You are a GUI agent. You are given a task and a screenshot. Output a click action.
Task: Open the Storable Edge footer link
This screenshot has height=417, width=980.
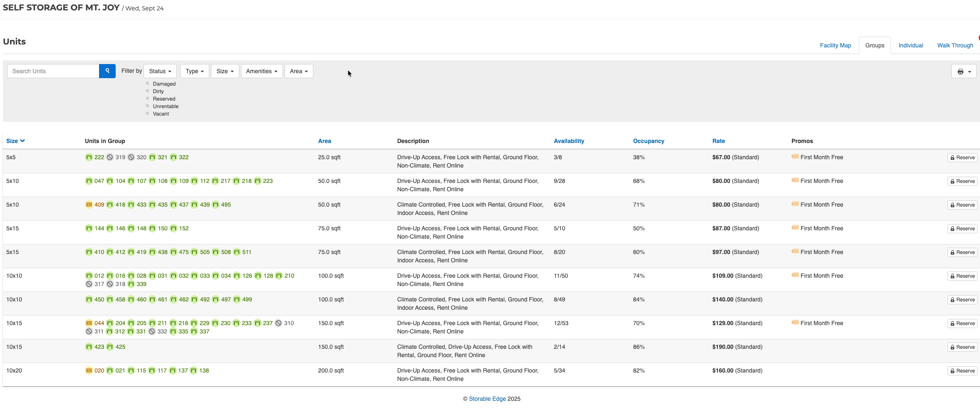(487, 399)
